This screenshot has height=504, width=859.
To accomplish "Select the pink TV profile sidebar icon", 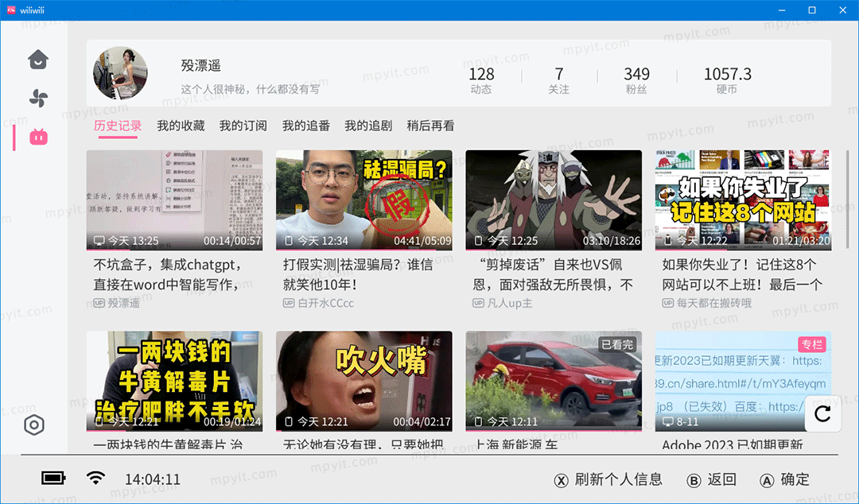I will 38,137.
